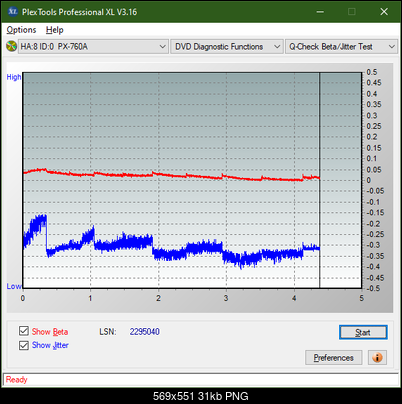This screenshot has height=404, width=402.
Task: Click the 0 value on the right beta axis
Action: 369,180
